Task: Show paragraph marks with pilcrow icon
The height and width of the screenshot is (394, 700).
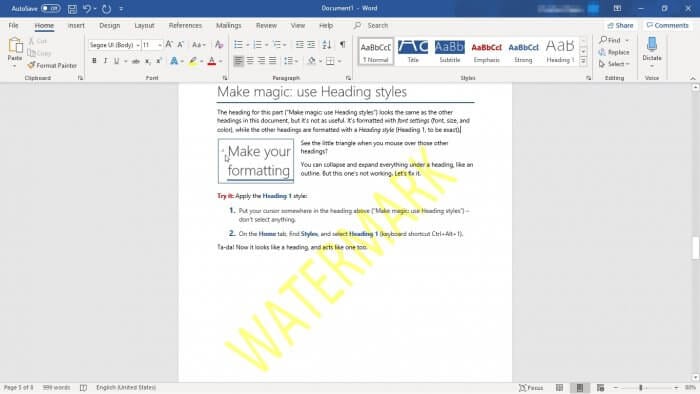Action: click(342, 44)
